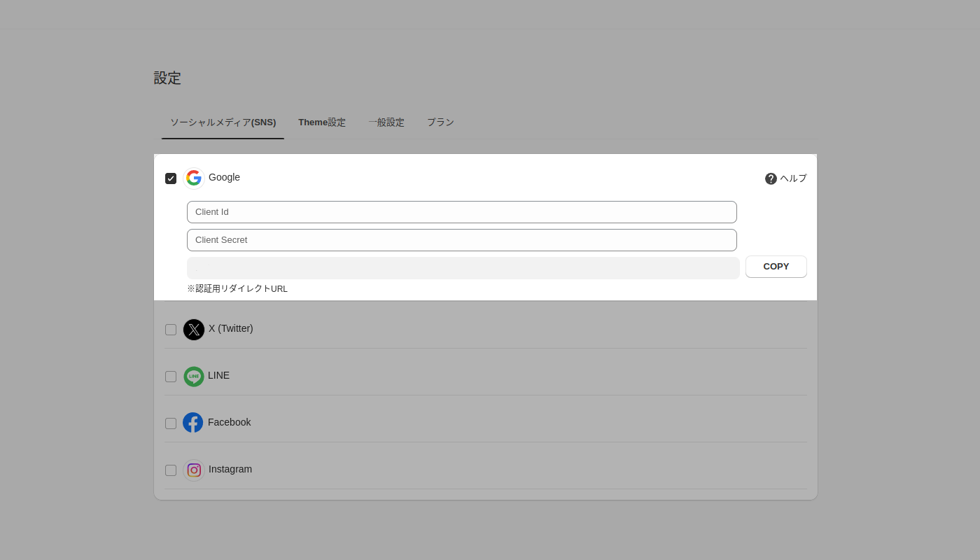Screen dimensions: 980x560
Task: Click the Instagram logo icon
Action: pos(194,470)
